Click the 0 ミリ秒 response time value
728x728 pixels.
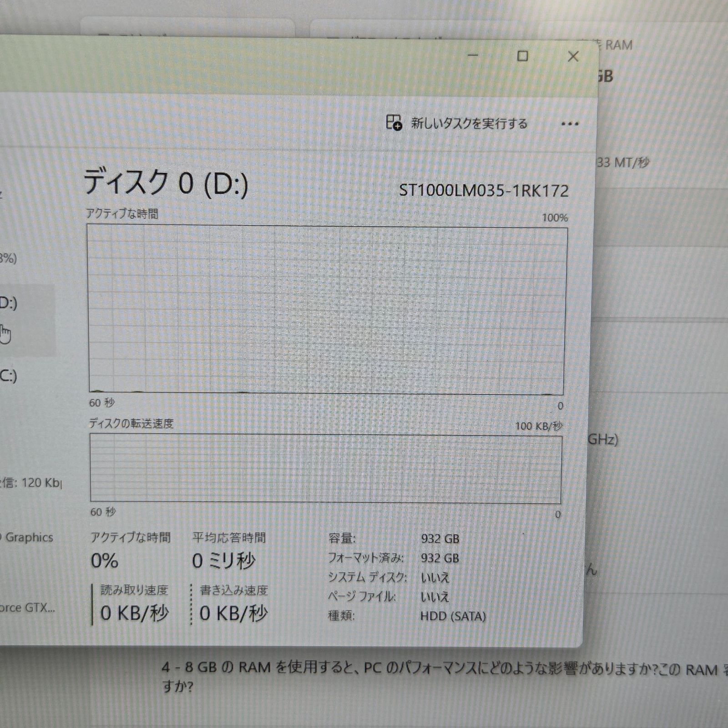pos(223,561)
